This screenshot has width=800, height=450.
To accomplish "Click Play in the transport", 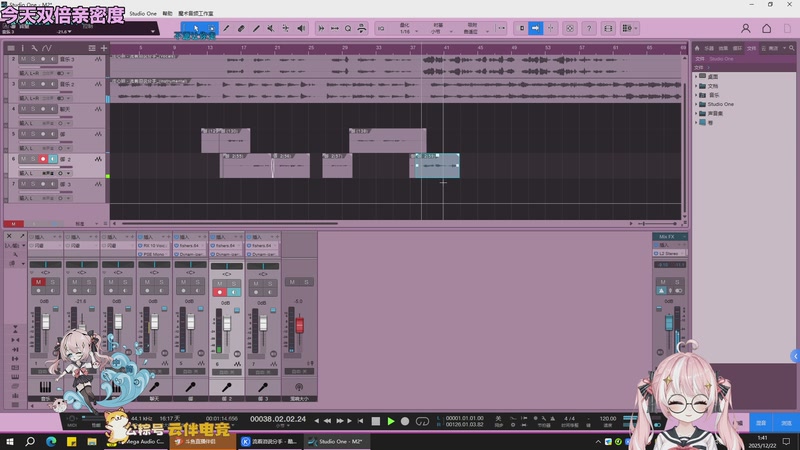I will click(x=391, y=421).
